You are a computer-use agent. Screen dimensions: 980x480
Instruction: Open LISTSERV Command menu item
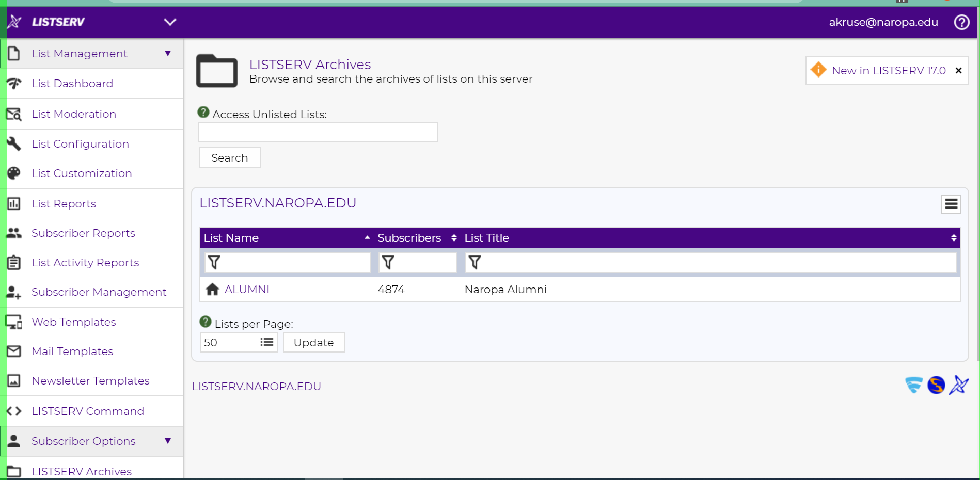click(x=88, y=411)
